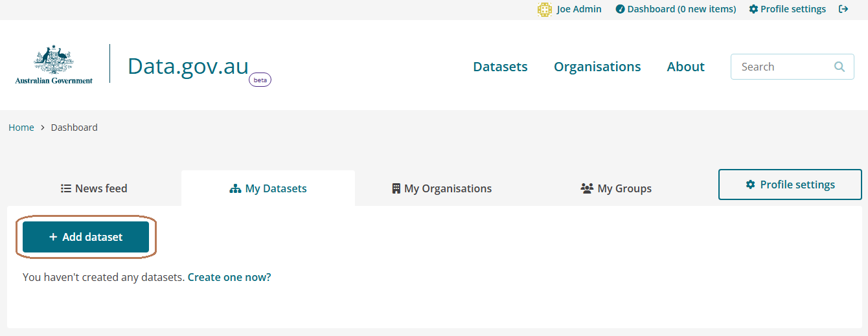Image resolution: width=868 pixels, height=336 pixels.
Task: Click Joe Admin avatar icon
Action: point(544,10)
